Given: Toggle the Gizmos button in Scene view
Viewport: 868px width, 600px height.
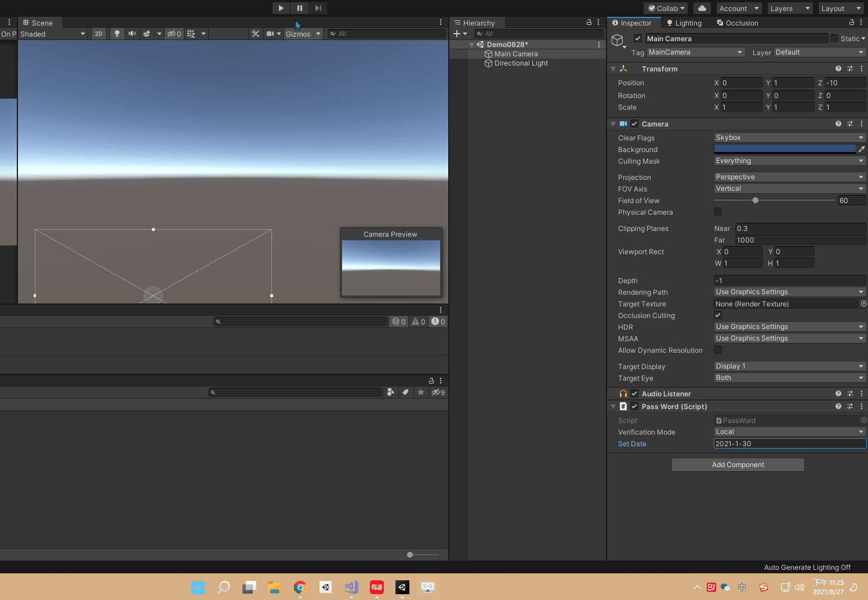Looking at the screenshot, I should [298, 34].
